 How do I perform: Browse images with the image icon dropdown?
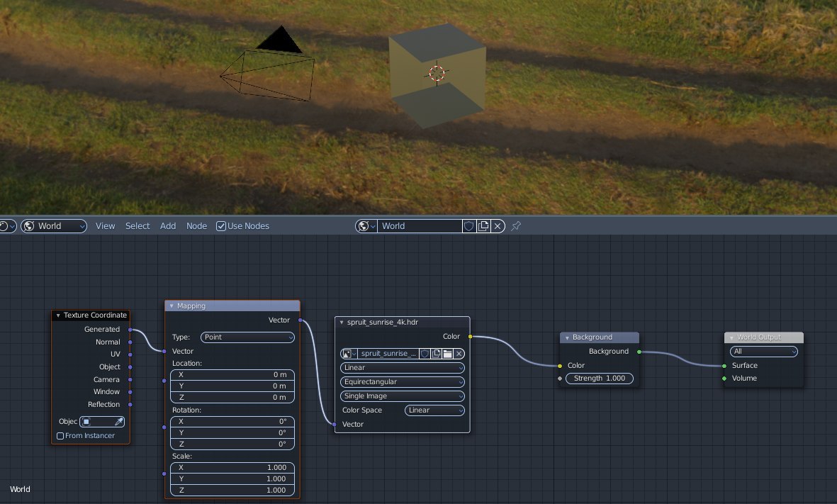[x=349, y=354]
